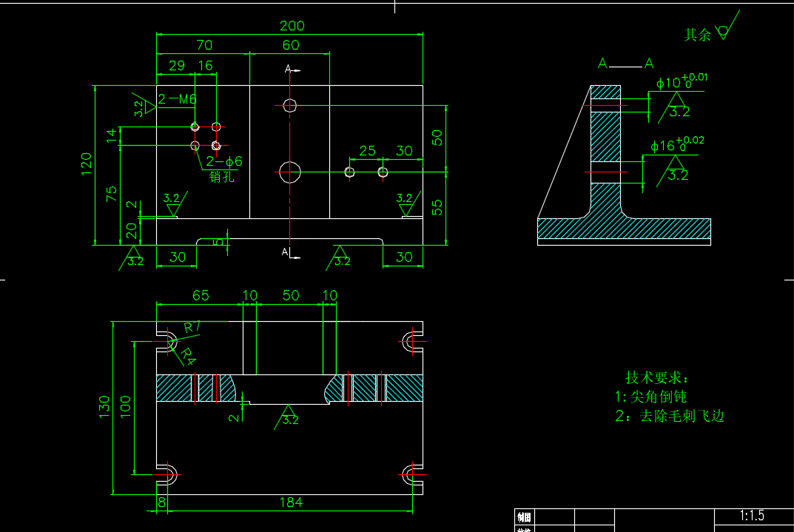Click the top-left slot in bottom view
The width and height of the screenshot is (794, 532).
[x=168, y=341]
